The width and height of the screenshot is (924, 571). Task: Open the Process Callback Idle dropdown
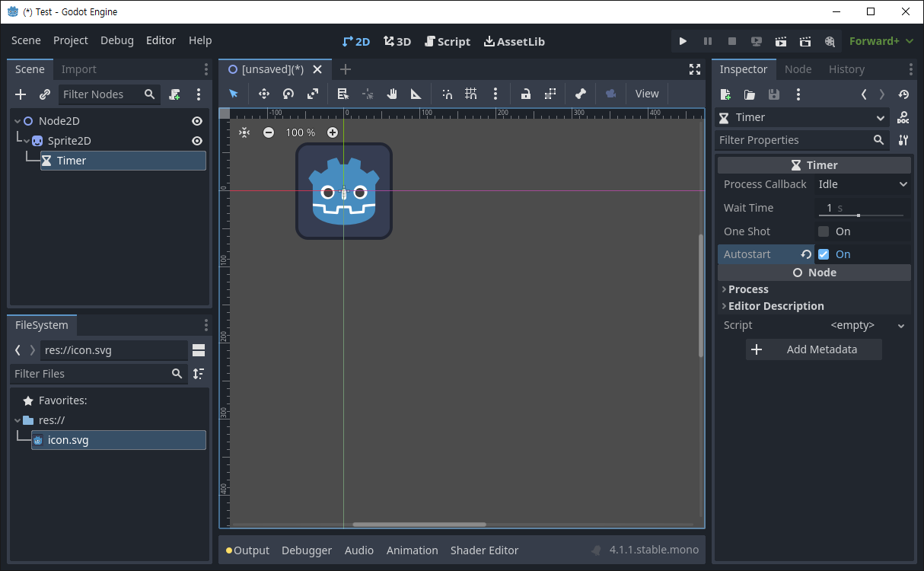[863, 184]
